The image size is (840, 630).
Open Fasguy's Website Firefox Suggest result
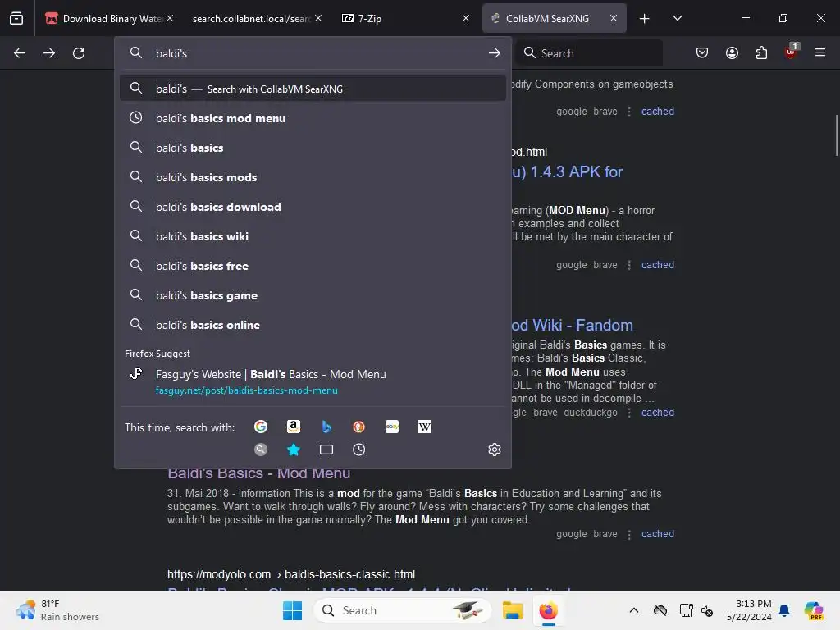[313, 381]
